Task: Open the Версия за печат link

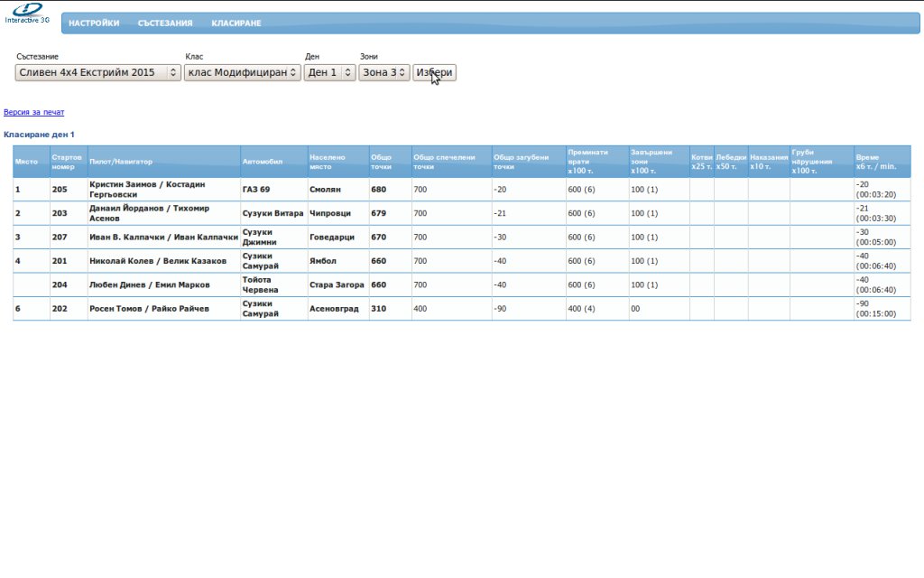Action: [33, 112]
